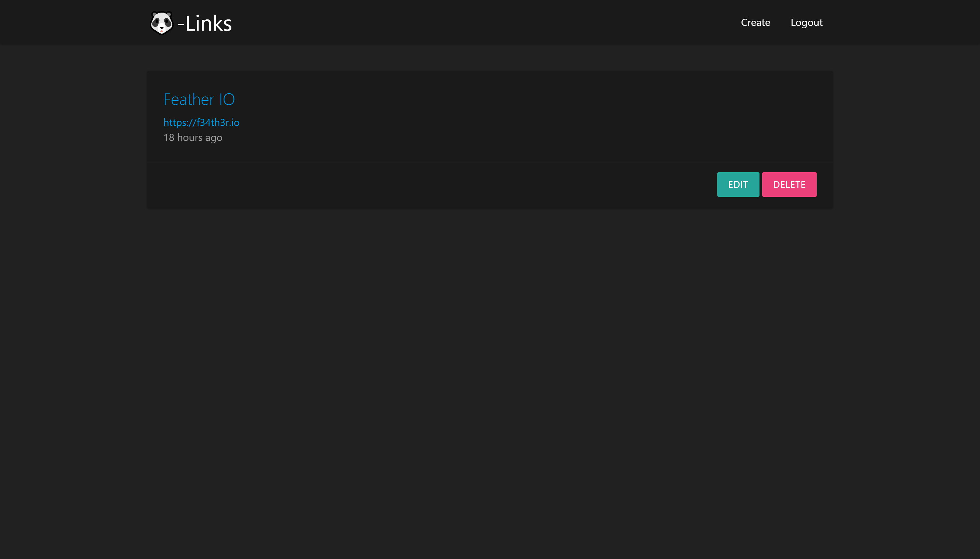Open the Feather IO title link
Image resolution: width=980 pixels, height=559 pixels.
tap(199, 99)
